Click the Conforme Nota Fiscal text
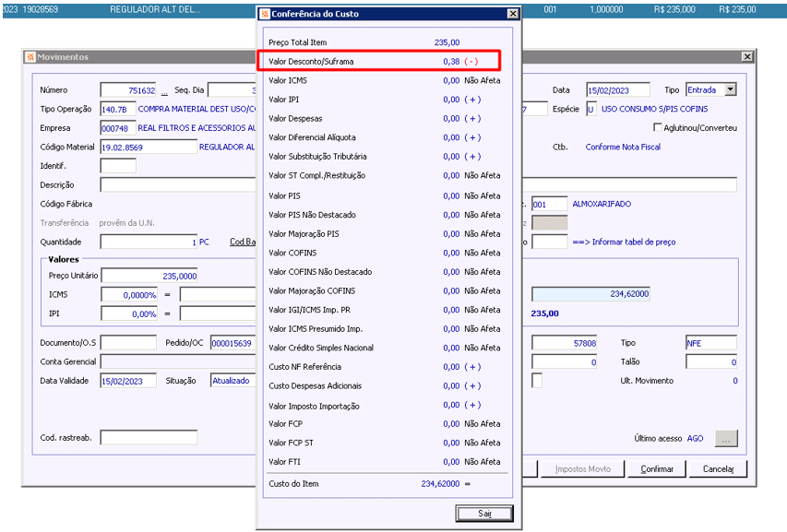Viewport: 787px width, 532px height. coord(623,147)
